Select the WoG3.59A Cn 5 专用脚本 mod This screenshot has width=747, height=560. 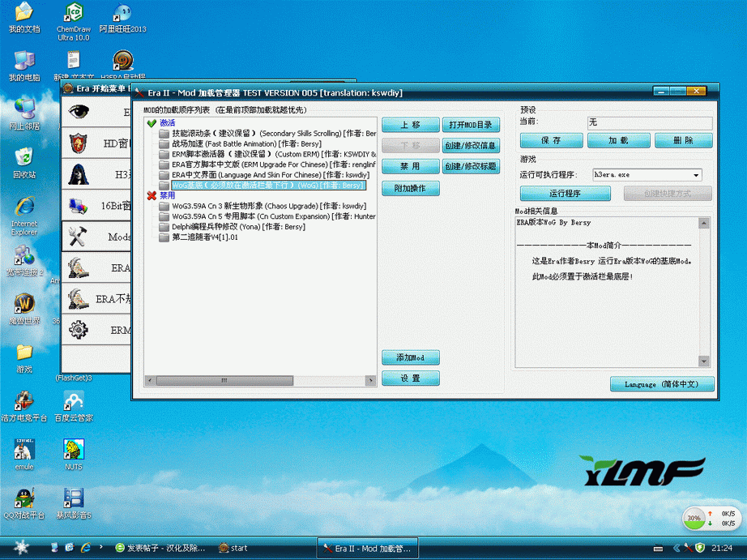point(274,216)
